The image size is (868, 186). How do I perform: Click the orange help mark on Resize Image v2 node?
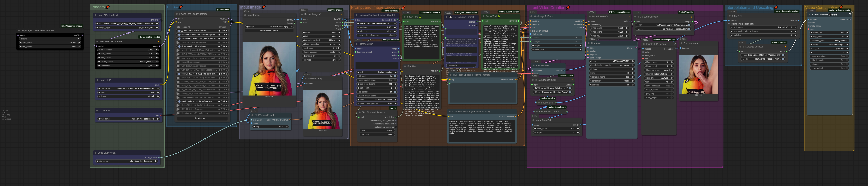pyautogui.click(x=341, y=14)
